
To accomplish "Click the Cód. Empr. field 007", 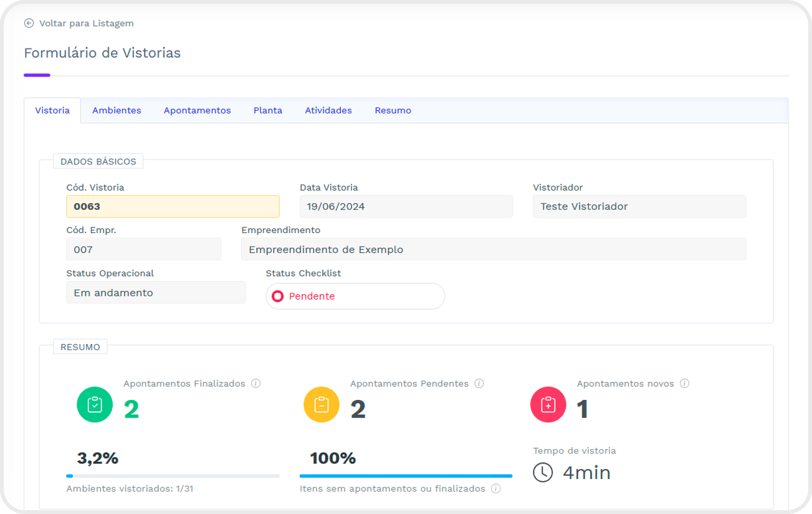I will click(x=143, y=249).
